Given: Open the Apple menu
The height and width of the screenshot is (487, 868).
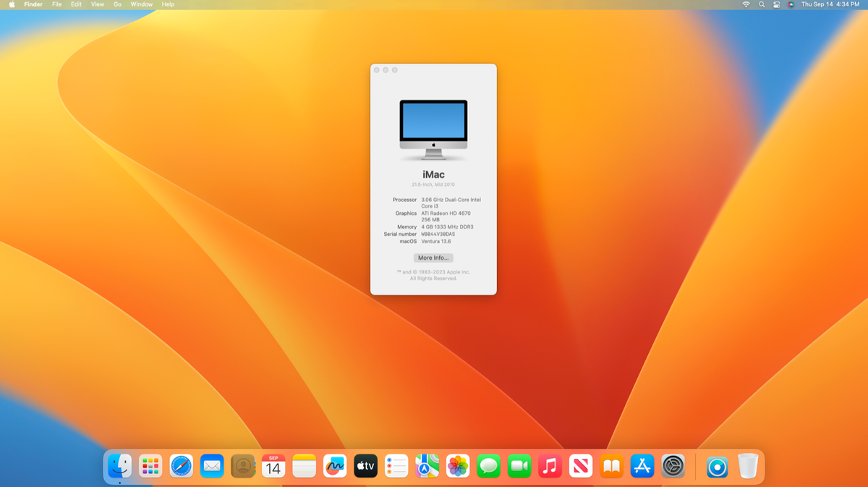Looking at the screenshot, I should coord(11,4).
